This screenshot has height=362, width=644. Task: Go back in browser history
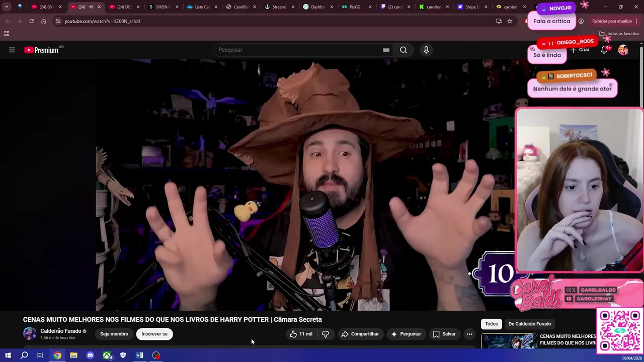click(7, 21)
